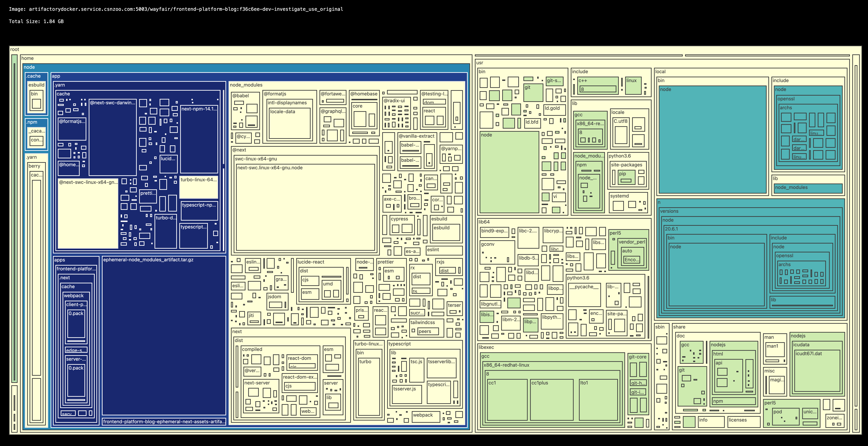Click the info block in share
The width and height of the screenshot is (868, 446).
click(x=711, y=422)
